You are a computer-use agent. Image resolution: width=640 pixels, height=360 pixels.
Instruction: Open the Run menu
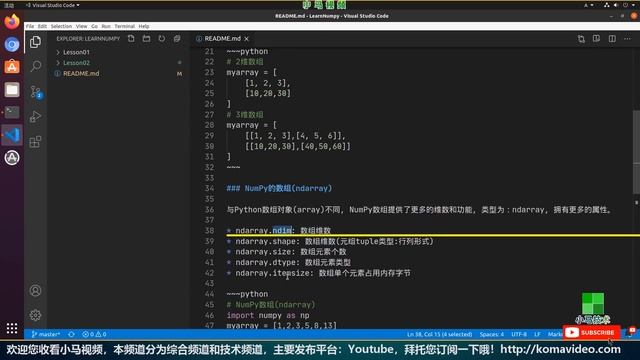[106, 26]
